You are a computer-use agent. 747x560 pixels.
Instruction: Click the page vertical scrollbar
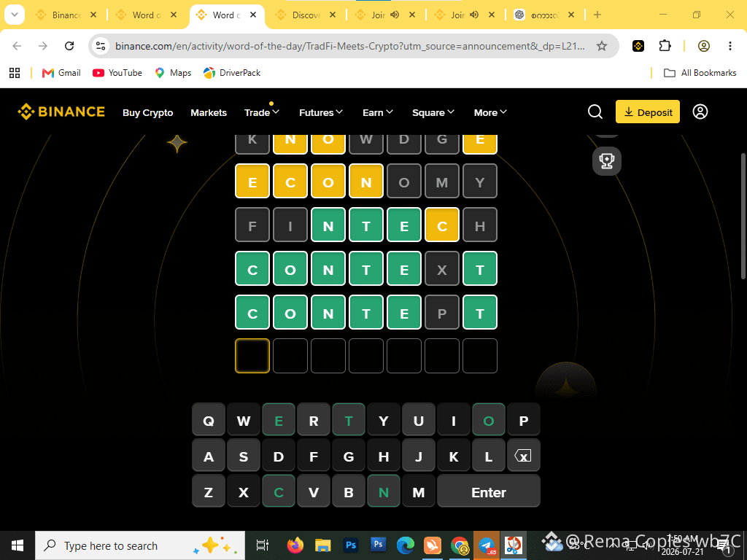743,215
